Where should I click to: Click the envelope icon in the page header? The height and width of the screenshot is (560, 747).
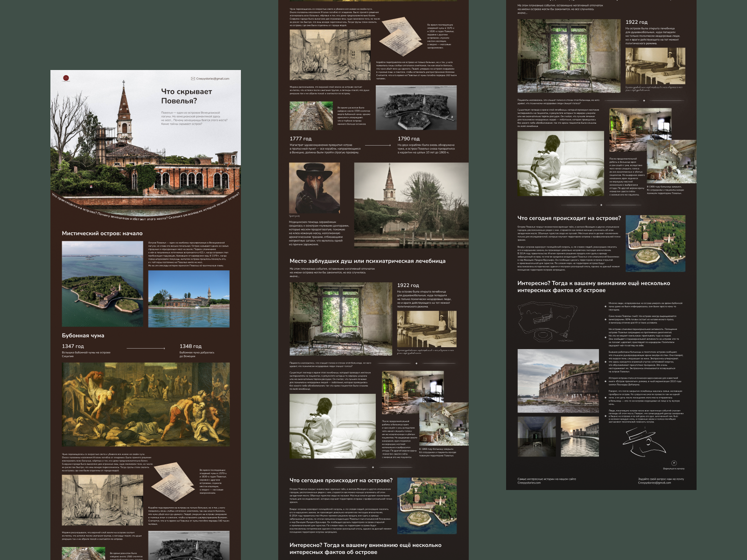click(x=193, y=78)
